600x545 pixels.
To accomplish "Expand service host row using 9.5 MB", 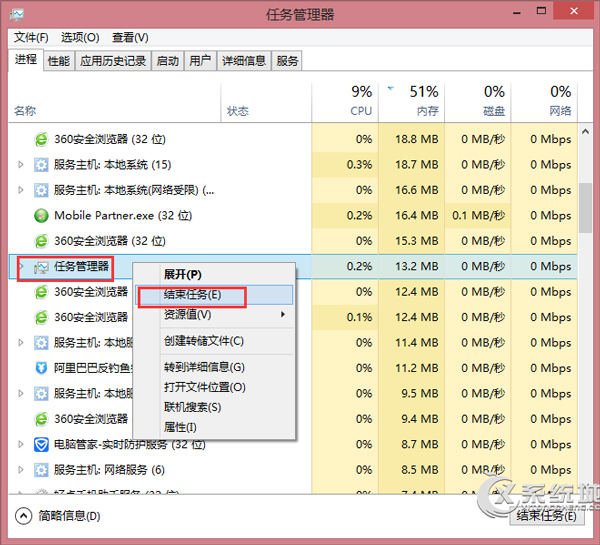I will pyautogui.click(x=21, y=393).
